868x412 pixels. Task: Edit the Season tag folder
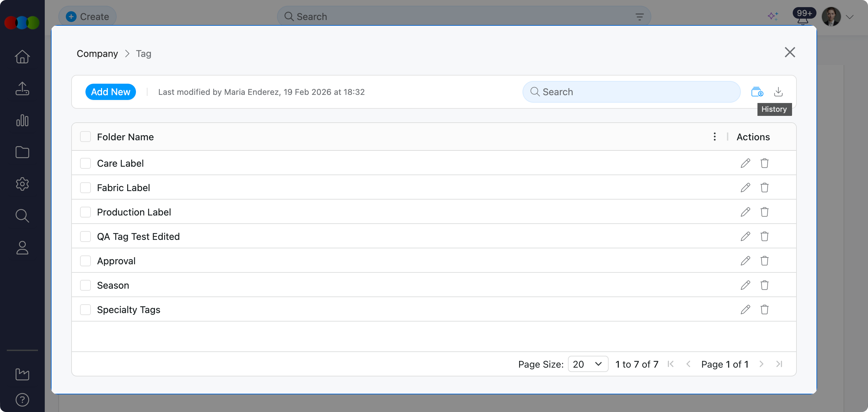pos(745,285)
